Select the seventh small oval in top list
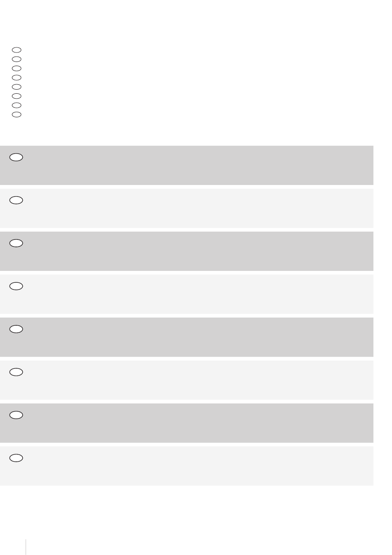The width and height of the screenshot is (392, 555). click(17, 105)
